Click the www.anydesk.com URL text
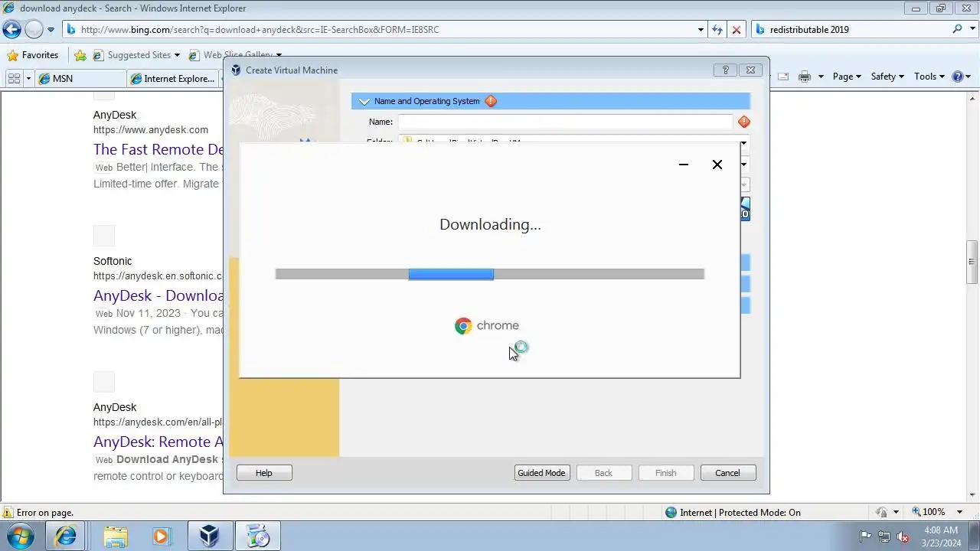Viewport: 980px width, 551px height. [x=151, y=130]
